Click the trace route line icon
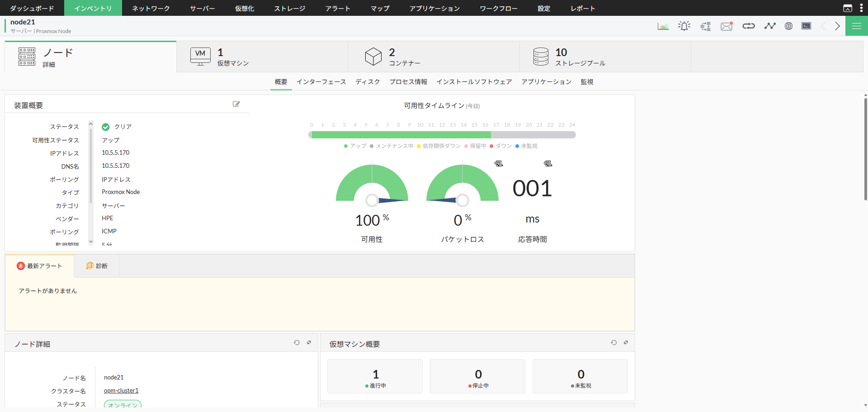 click(770, 26)
